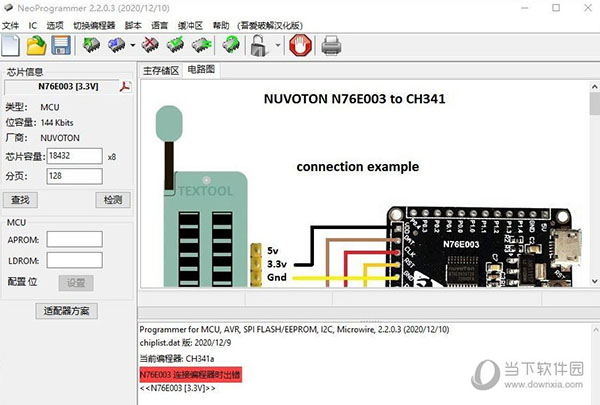The image size is (600, 405).
Task: Click the 144 Kbits capacity value
Action: tap(57, 123)
